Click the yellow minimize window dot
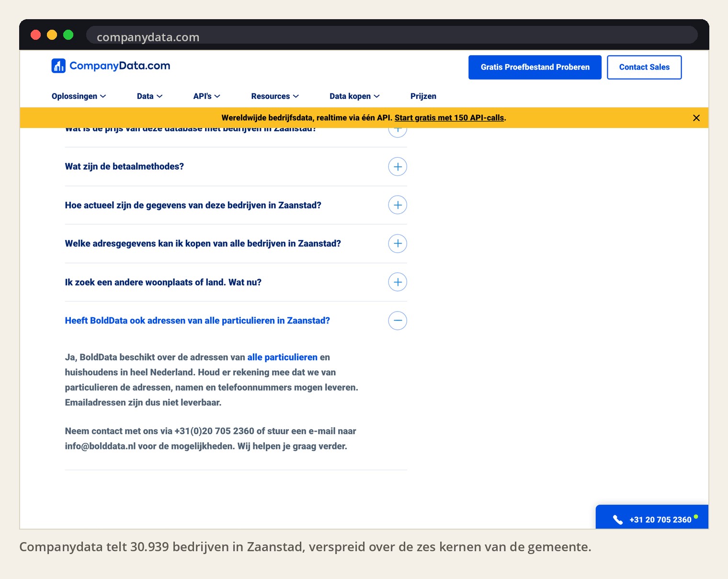Screen dimensions: 728x579 [x=52, y=35]
